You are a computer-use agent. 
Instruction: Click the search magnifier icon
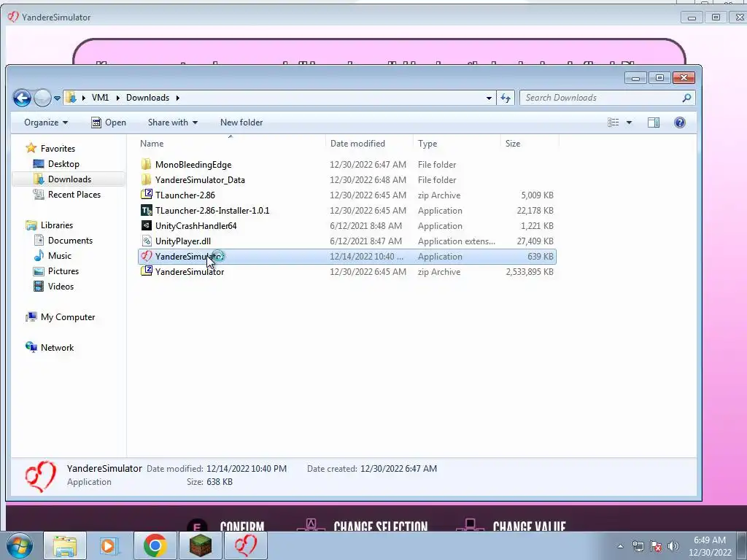(686, 98)
